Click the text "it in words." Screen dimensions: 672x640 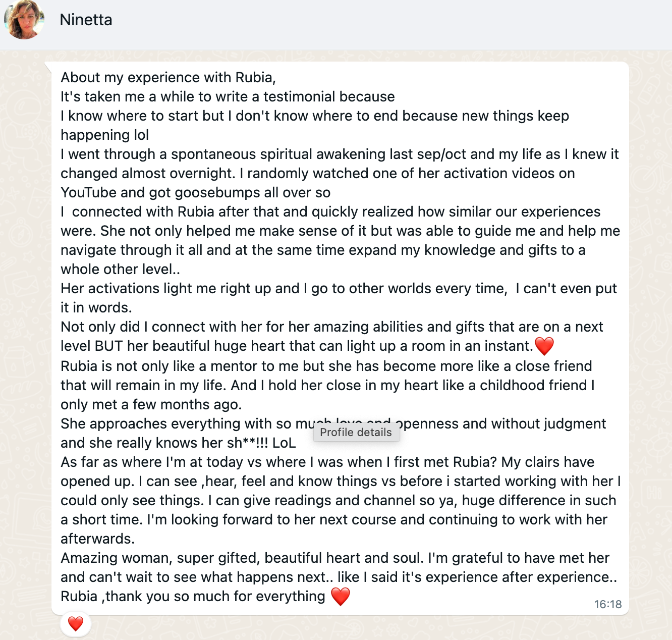pos(96,307)
